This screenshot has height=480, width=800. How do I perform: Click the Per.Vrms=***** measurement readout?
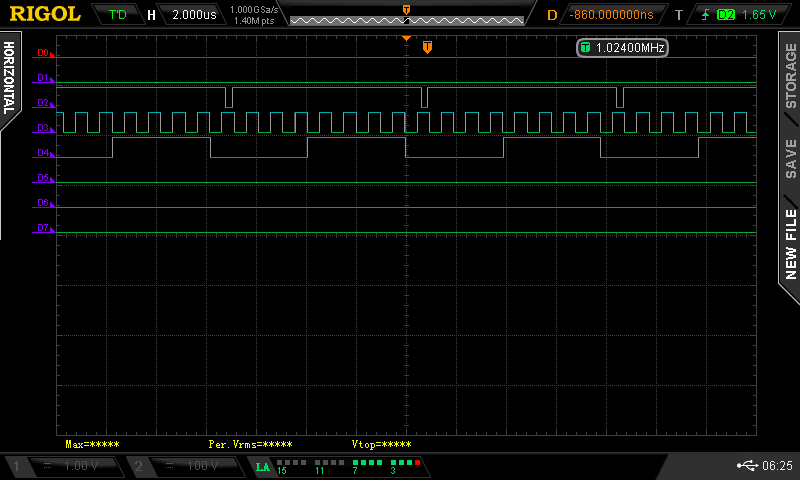pos(251,444)
